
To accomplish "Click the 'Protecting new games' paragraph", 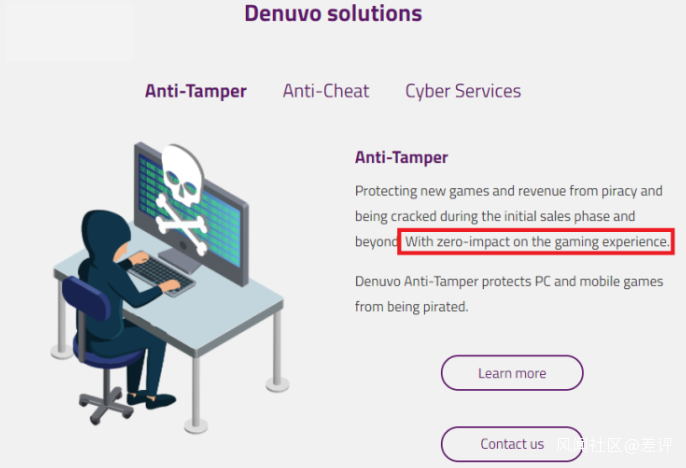I will (509, 216).
